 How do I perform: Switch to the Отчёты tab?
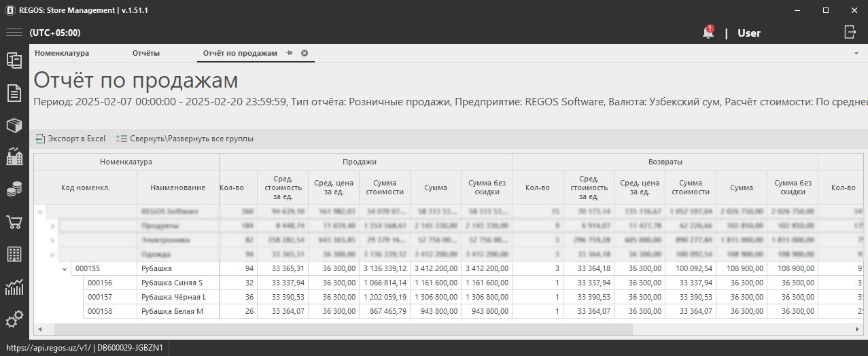click(146, 53)
